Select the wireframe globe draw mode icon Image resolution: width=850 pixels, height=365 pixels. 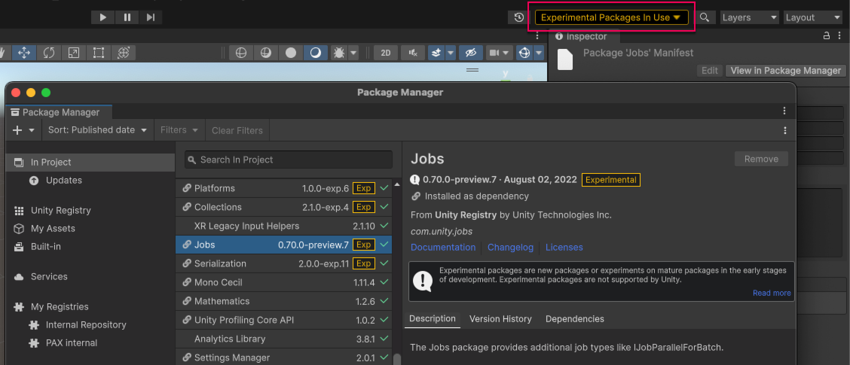(x=241, y=53)
